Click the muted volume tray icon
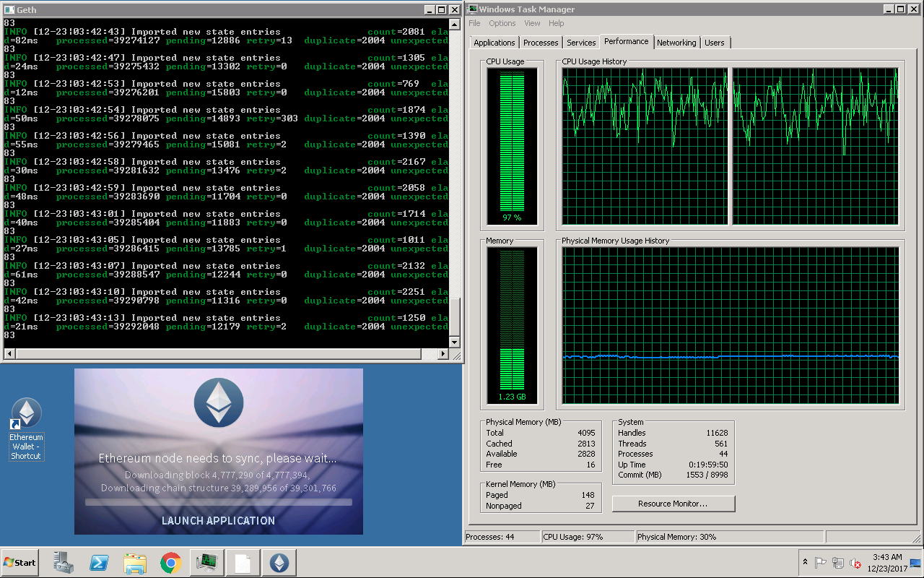 [855, 563]
